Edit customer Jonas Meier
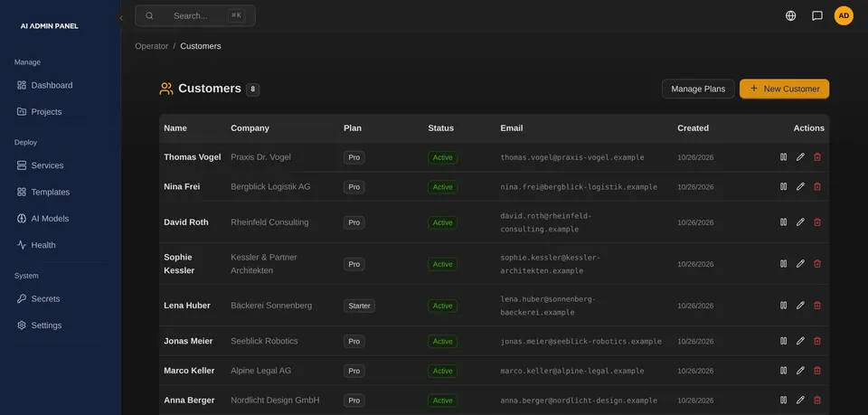The width and height of the screenshot is (868, 415). tap(800, 341)
